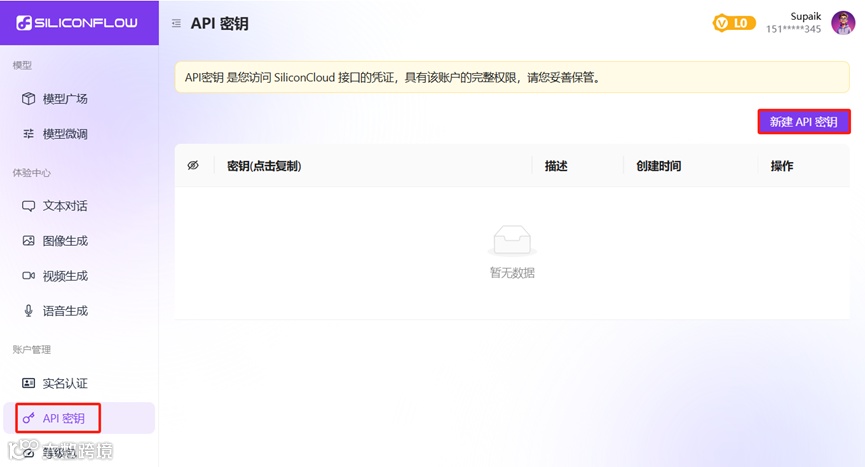This screenshot has height=467, width=865.
Task: Click the 操作 column header
Action: (782, 166)
